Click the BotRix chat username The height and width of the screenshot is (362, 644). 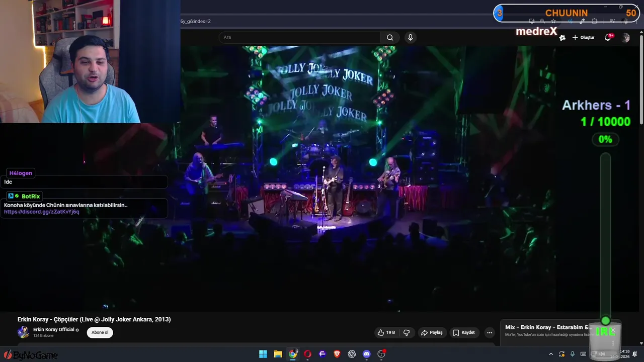[31, 196]
